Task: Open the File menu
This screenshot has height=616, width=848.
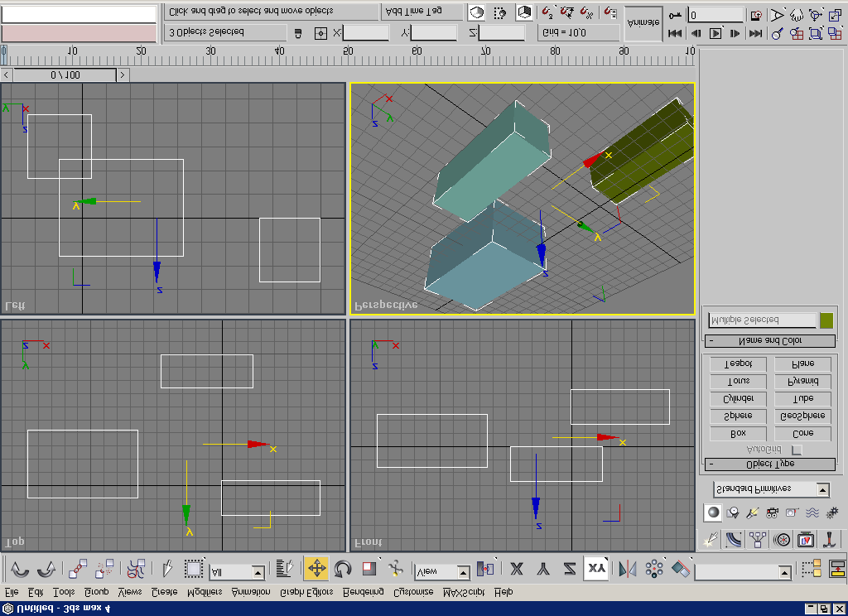Action: (11, 592)
